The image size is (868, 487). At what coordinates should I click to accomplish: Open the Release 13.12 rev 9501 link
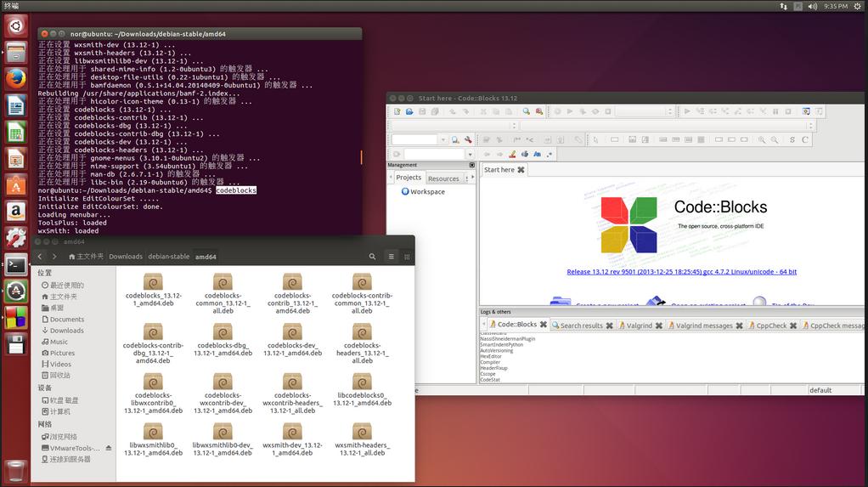[x=681, y=271]
